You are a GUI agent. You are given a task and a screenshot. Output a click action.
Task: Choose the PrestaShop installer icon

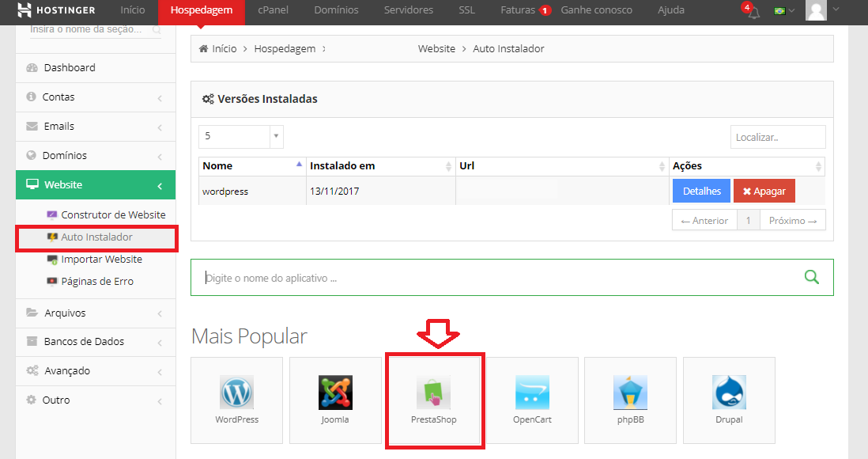pos(433,393)
